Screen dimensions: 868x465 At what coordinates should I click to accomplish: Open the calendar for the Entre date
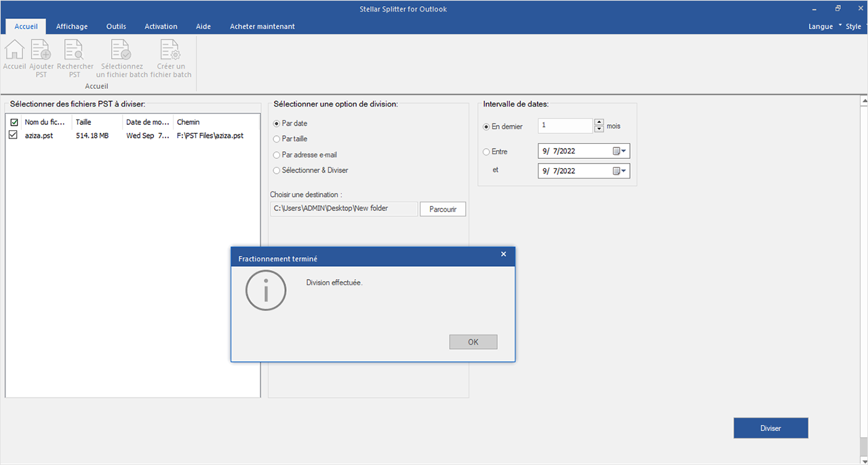point(620,151)
